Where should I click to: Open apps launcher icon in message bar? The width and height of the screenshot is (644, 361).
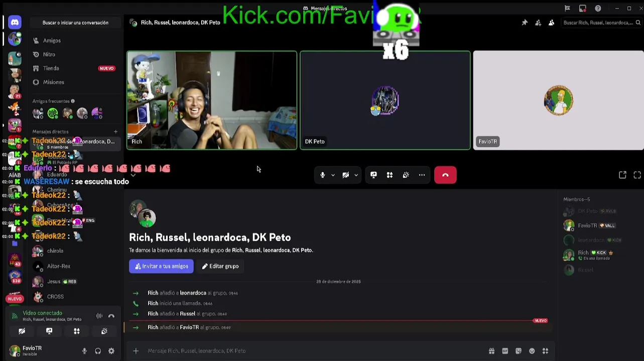(545, 351)
